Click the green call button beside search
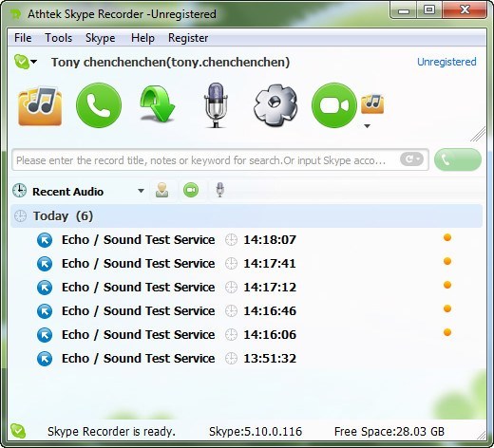Viewport: 494px width, 448px height. coord(458,159)
